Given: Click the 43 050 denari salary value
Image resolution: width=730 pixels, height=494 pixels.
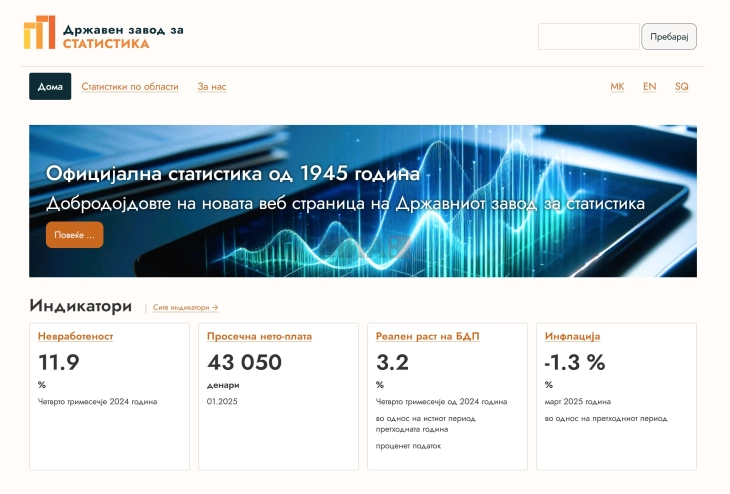Looking at the screenshot, I should 244,362.
